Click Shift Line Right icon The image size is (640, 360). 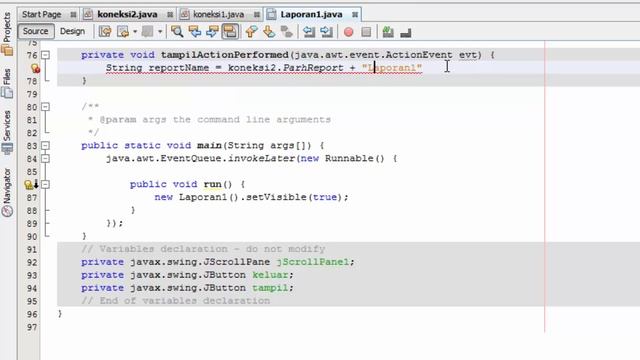pos(327,31)
